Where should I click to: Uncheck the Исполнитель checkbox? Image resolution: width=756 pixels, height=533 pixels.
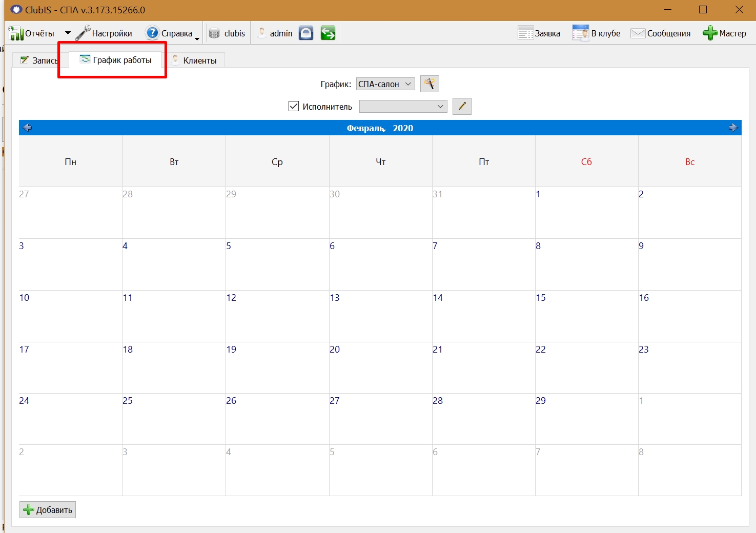click(x=294, y=106)
